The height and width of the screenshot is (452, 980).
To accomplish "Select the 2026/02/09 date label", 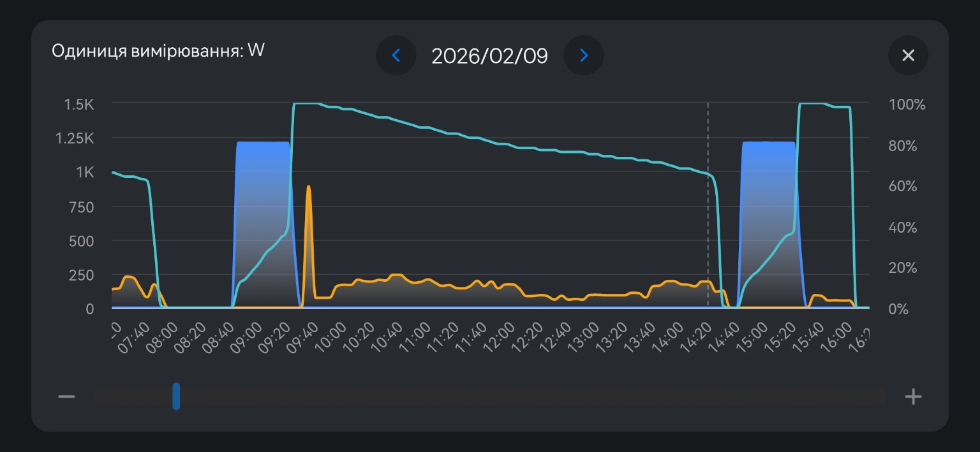I will (x=489, y=56).
